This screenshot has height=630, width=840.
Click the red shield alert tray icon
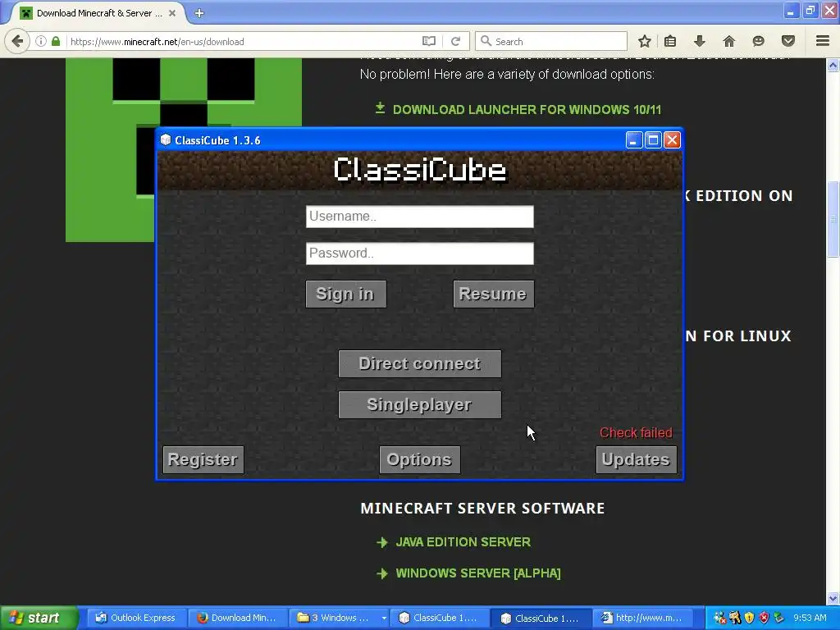click(x=764, y=618)
